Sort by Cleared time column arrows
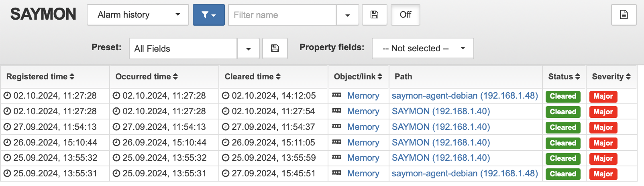 pos(278,77)
